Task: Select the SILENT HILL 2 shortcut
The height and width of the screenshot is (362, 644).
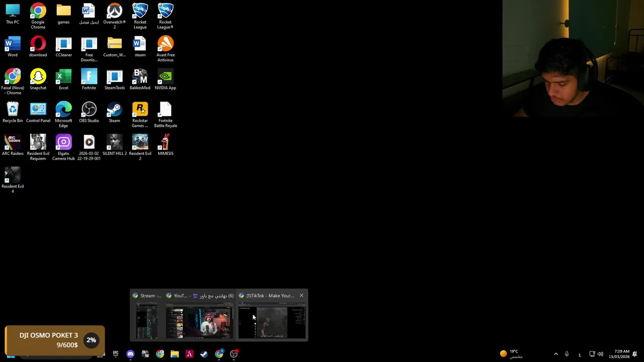Action: click(x=114, y=145)
